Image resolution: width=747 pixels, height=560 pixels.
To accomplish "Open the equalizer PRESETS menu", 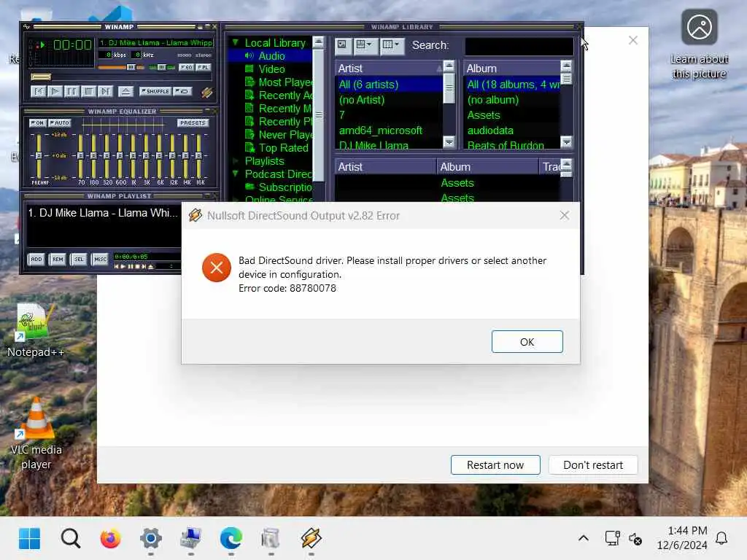I will point(193,122).
